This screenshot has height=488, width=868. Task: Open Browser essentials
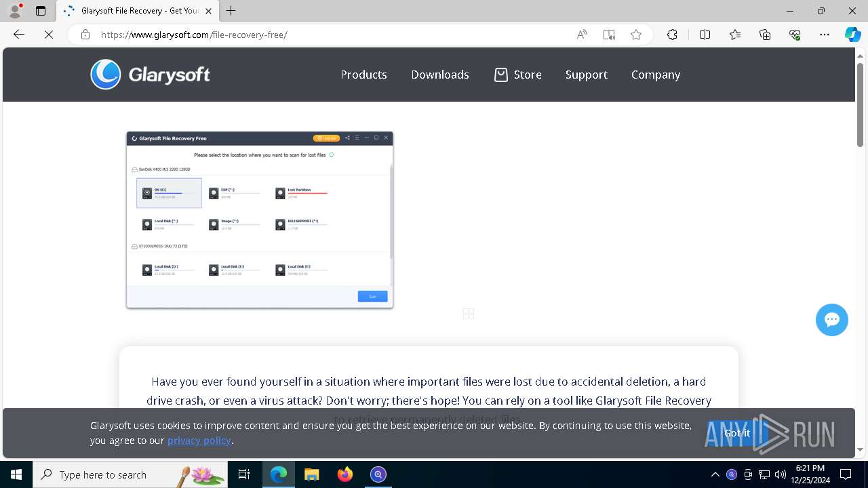pyautogui.click(x=795, y=35)
